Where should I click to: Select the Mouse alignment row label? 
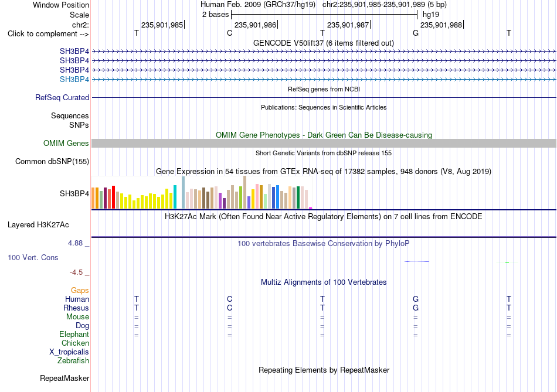click(x=77, y=317)
